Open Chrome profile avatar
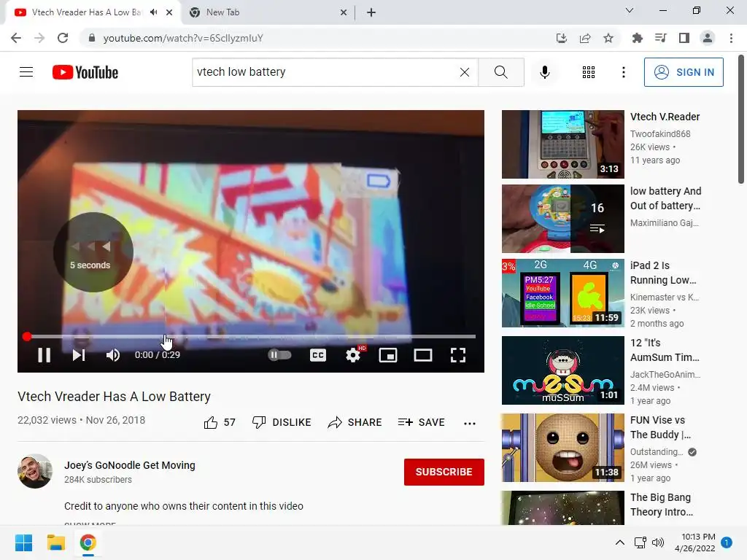 (708, 38)
